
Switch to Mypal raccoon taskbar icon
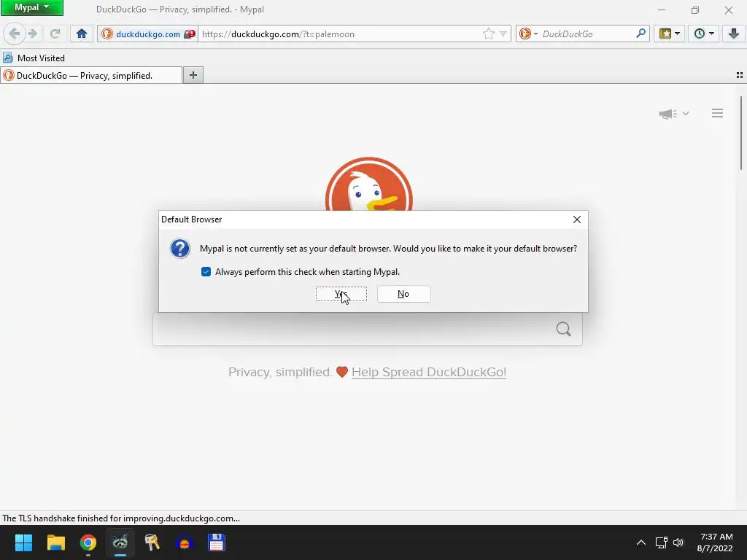tap(120, 542)
